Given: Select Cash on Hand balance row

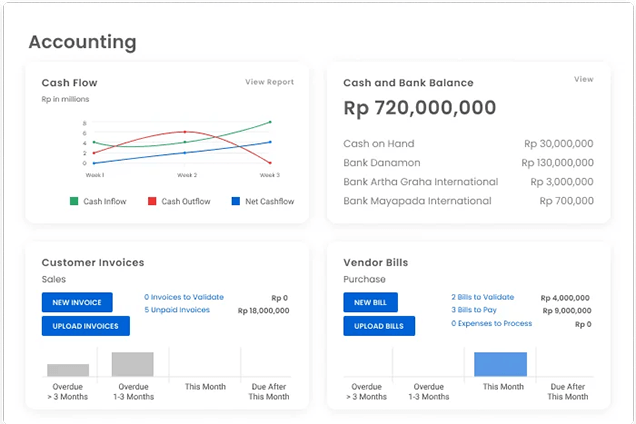Looking at the screenshot, I should click(467, 143).
